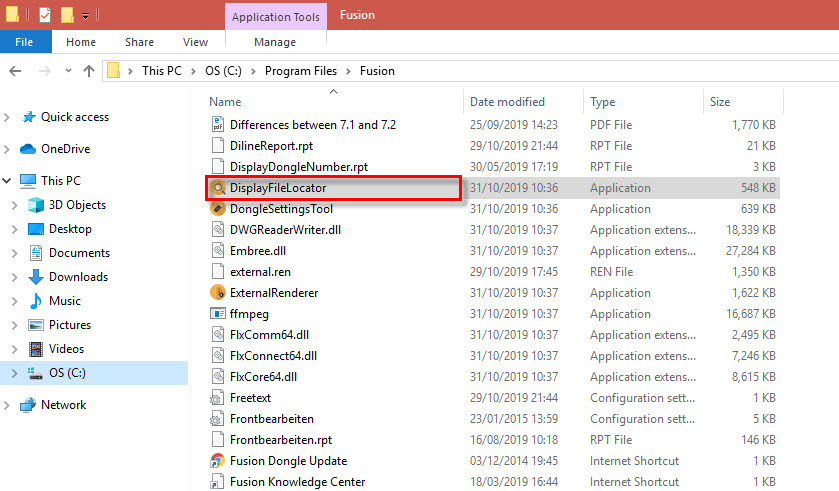Image resolution: width=839 pixels, height=491 pixels.
Task: Select the Embree.dll file name
Action: click(x=258, y=250)
